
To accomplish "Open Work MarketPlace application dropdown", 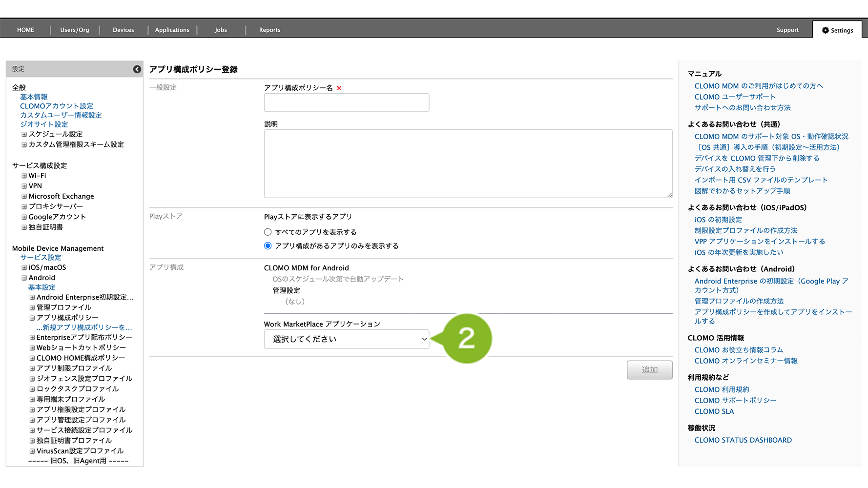I will click(x=346, y=339).
